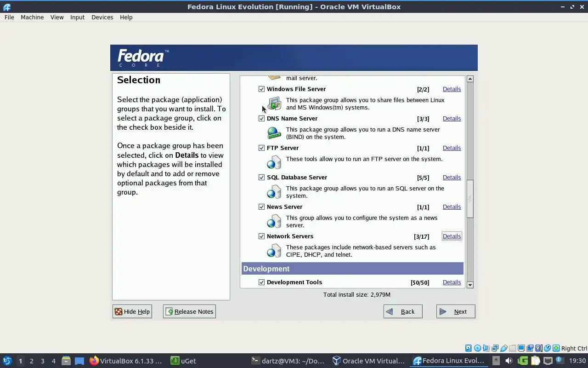Uncheck the Windows File Server checkbox

[261, 89]
